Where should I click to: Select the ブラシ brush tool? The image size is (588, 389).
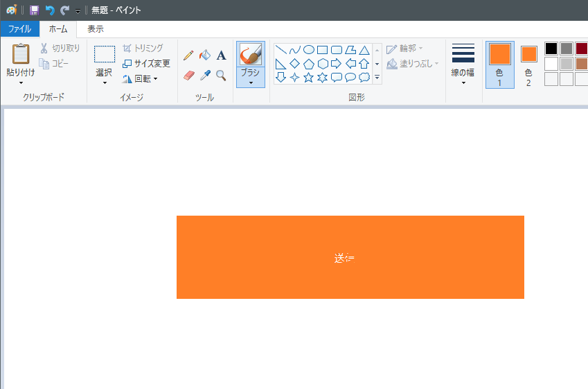point(251,54)
